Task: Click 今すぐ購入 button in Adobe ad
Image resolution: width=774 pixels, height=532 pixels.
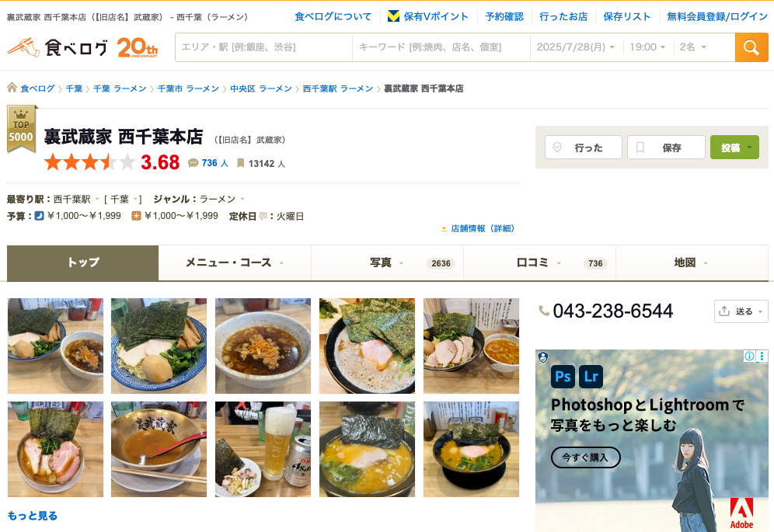Action: 585,457
